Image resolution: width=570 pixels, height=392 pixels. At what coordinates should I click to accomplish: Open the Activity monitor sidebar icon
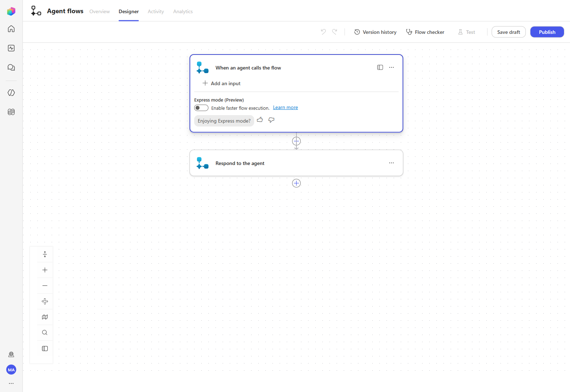coord(11,48)
